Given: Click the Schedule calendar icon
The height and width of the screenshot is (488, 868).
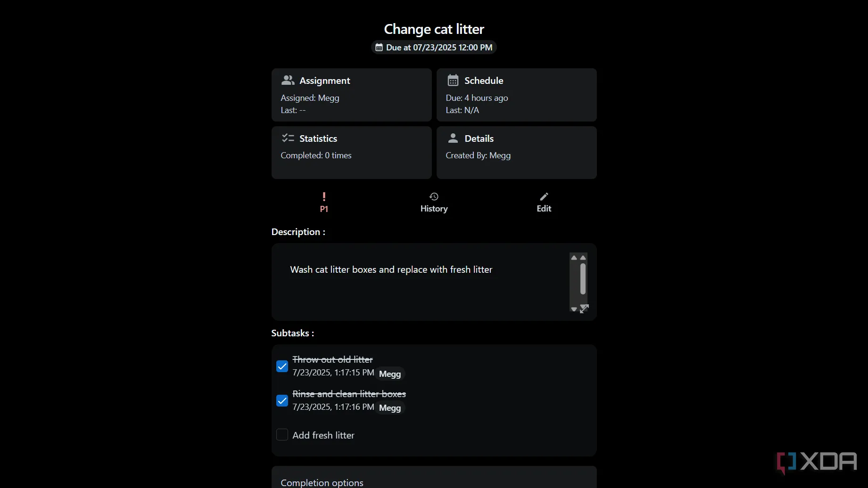Looking at the screenshot, I should (x=453, y=80).
